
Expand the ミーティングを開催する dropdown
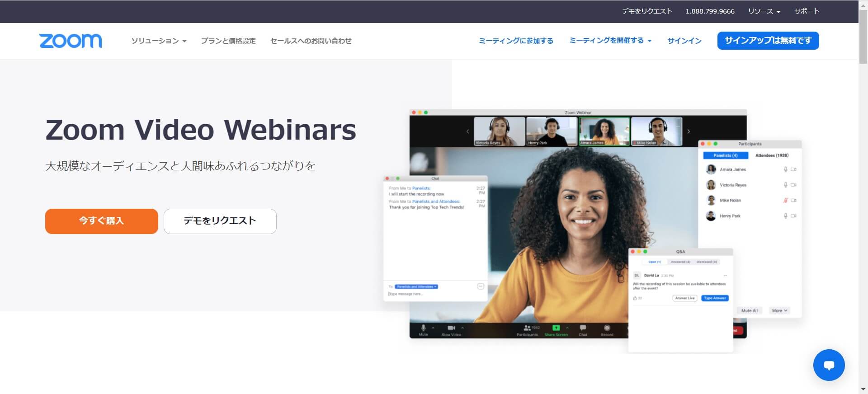pyautogui.click(x=610, y=41)
